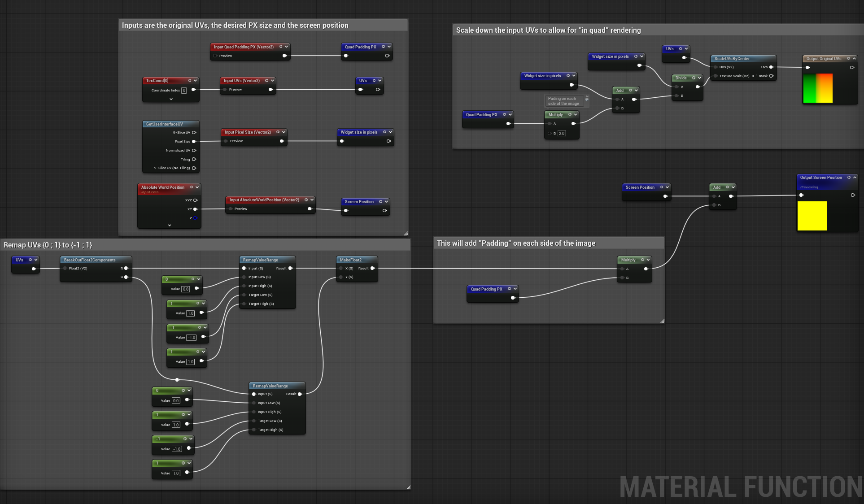Click upper RemapValueRange Result output pin
This screenshot has width=864, height=504.
coord(290,268)
